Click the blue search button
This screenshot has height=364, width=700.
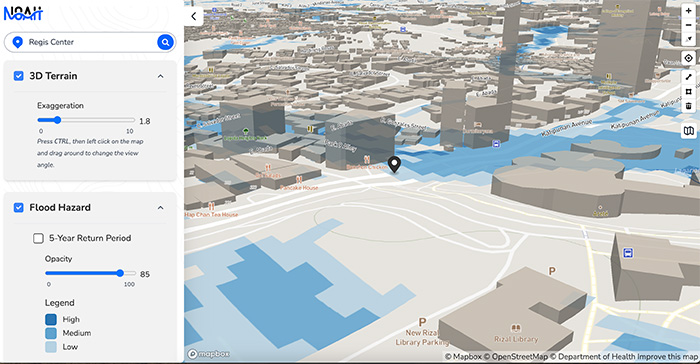click(x=165, y=42)
